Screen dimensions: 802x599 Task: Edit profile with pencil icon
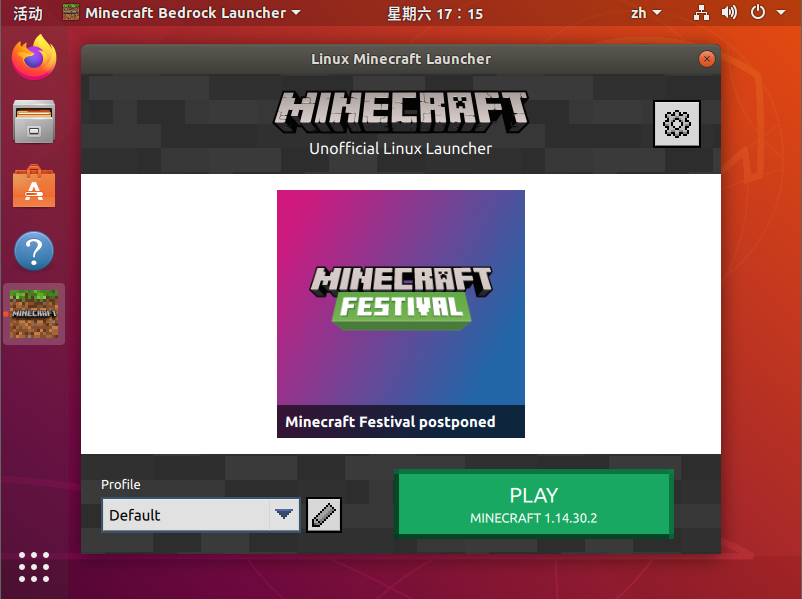[324, 515]
